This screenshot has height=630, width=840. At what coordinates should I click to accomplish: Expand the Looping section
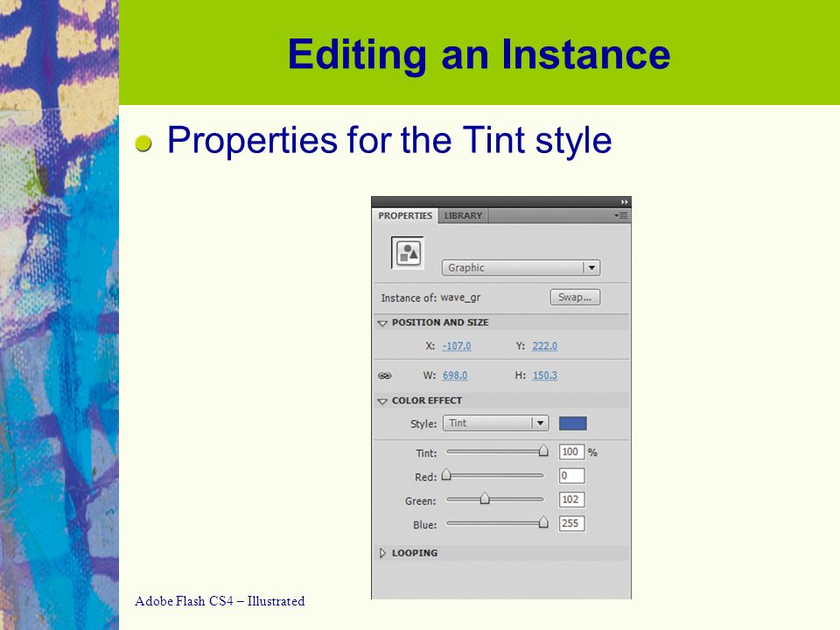coord(382,553)
